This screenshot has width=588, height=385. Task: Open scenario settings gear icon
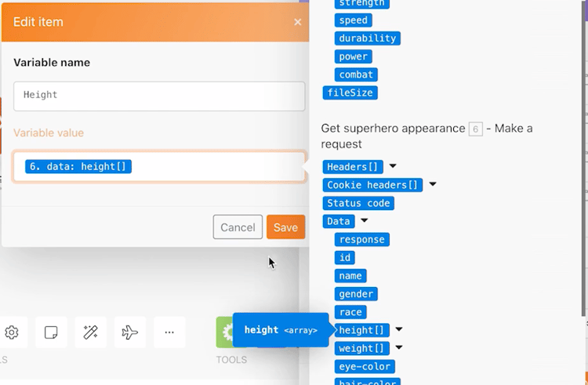[12, 332]
